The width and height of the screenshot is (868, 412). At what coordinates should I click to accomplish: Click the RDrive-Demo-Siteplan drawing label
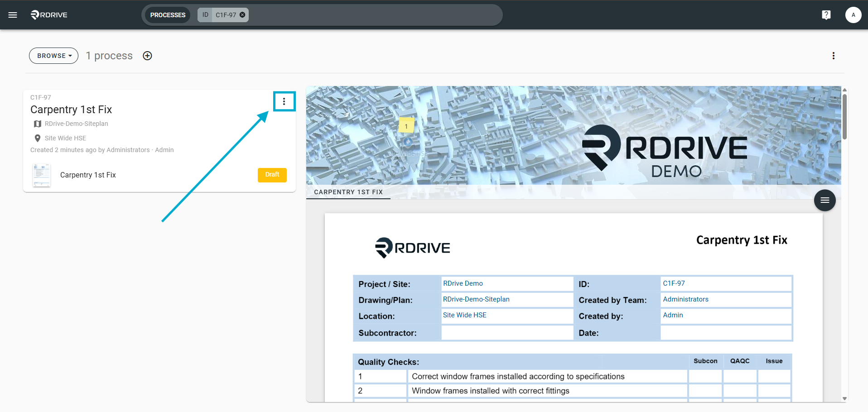[76, 124]
